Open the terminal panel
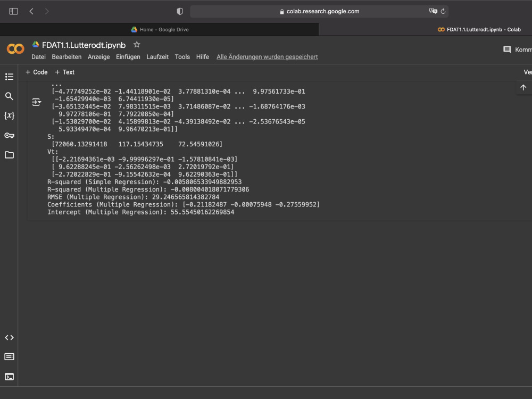Image resolution: width=532 pixels, height=399 pixels. click(9, 377)
